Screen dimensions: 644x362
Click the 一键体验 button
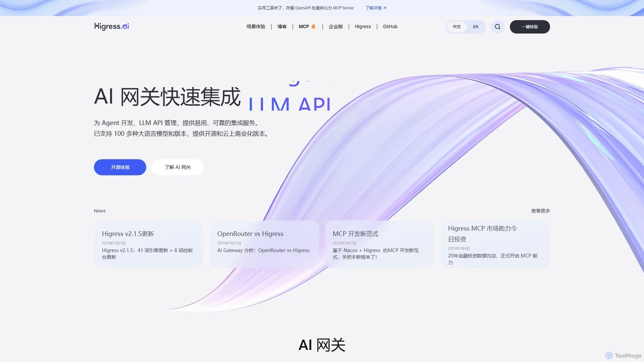click(530, 27)
